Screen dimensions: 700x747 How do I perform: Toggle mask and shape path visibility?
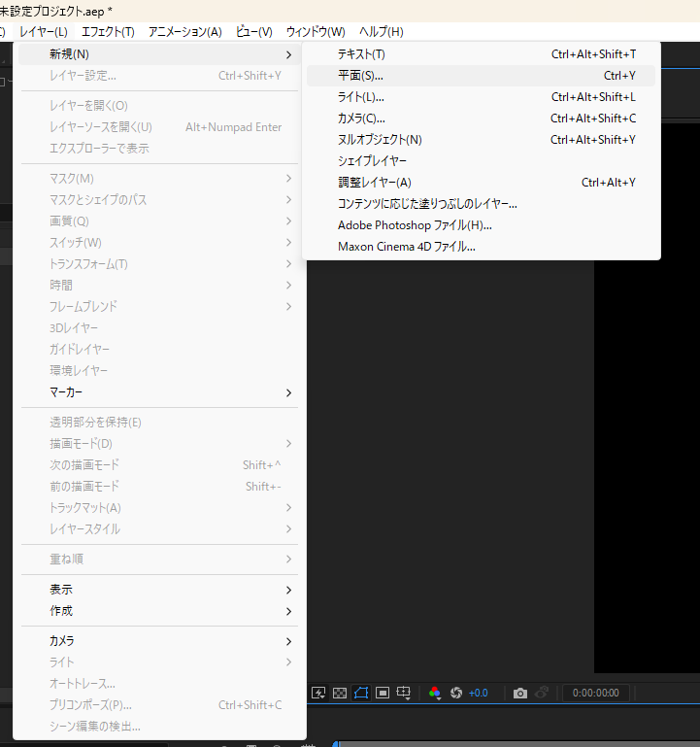click(361, 693)
